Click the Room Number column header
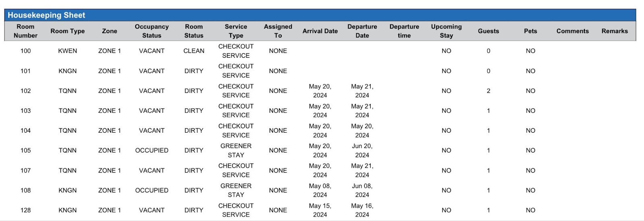Screen dimensions: 644x221 tap(25, 31)
